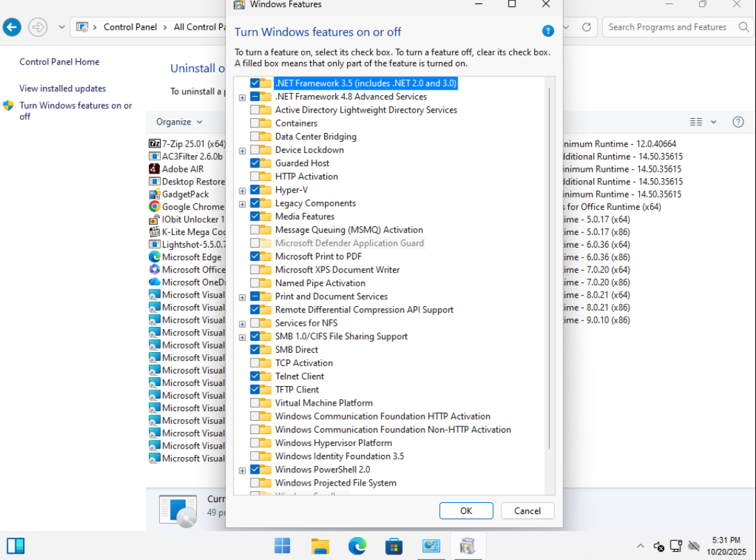Image resolution: width=756 pixels, height=560 pixels.
Task: Click the Microsoft Edge icon in programs list
Action: (x=154, y=257)
